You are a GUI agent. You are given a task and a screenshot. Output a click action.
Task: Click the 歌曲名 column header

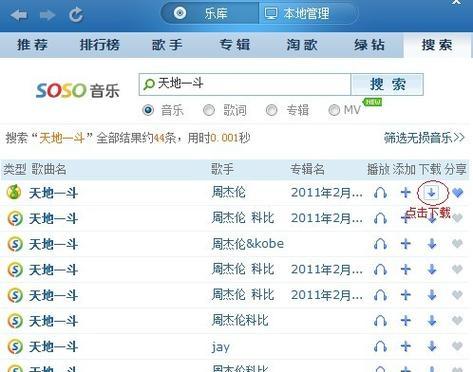(x=49, y=169)
